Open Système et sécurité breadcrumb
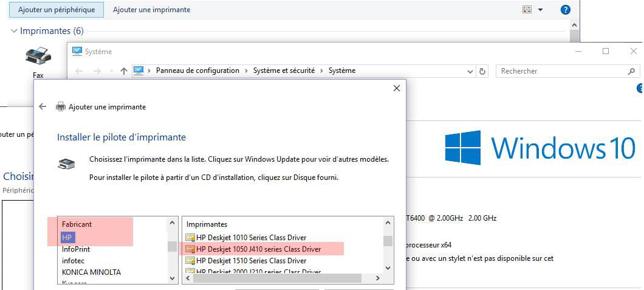 [x=284, y=71]
